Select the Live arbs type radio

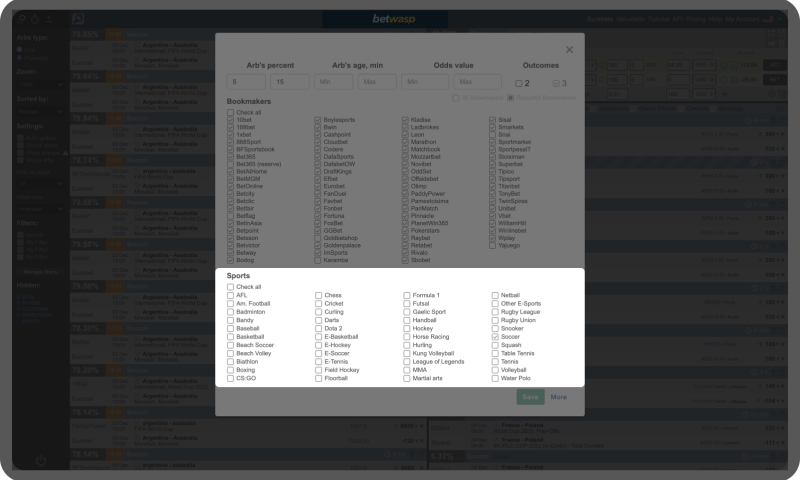(19, 49)
